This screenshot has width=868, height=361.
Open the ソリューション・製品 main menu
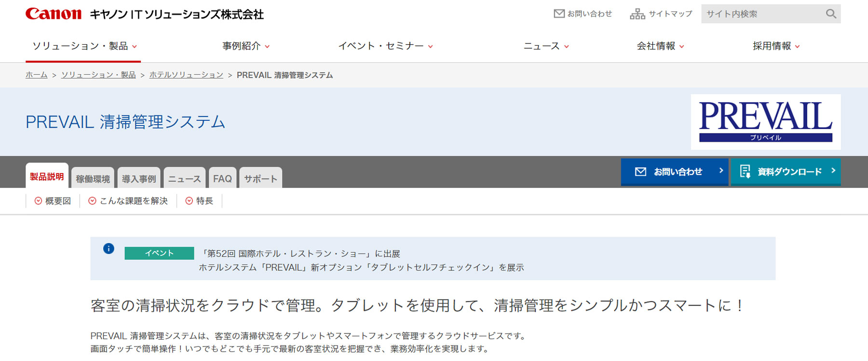click(80, 46)
